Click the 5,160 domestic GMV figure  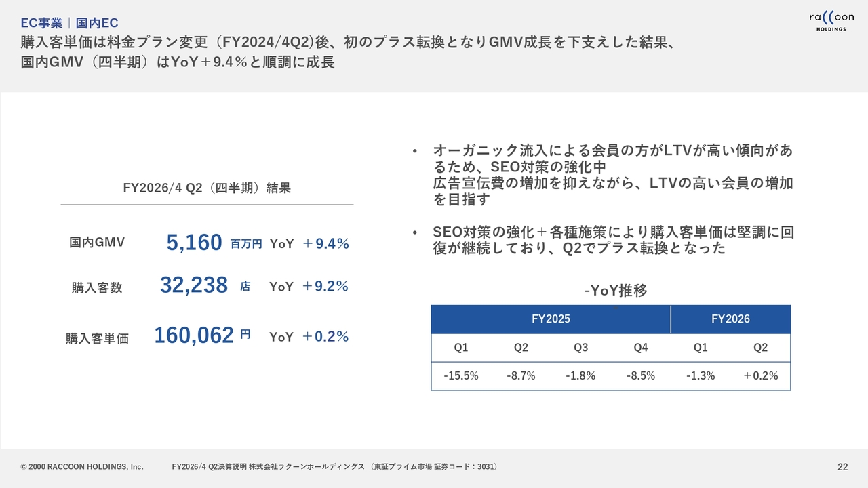click(x=194, y=243)
